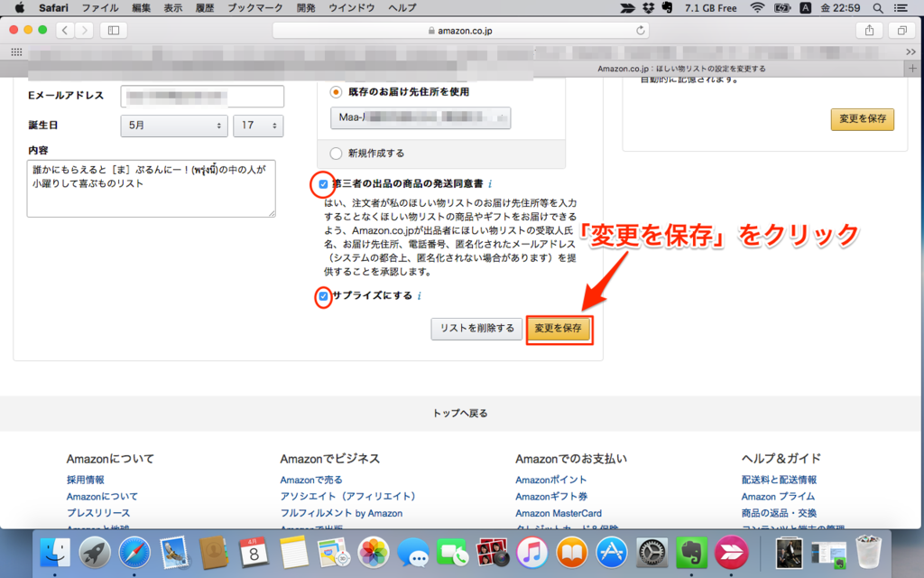Open アソシエイト（アフィリエイト） link
This screenshot has height=578, width=924.
pyautogui.click(x=350, y=497)
